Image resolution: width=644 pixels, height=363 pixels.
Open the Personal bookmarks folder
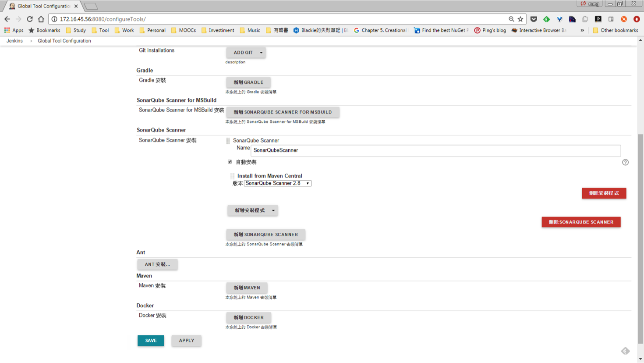(x=152, y=30)
